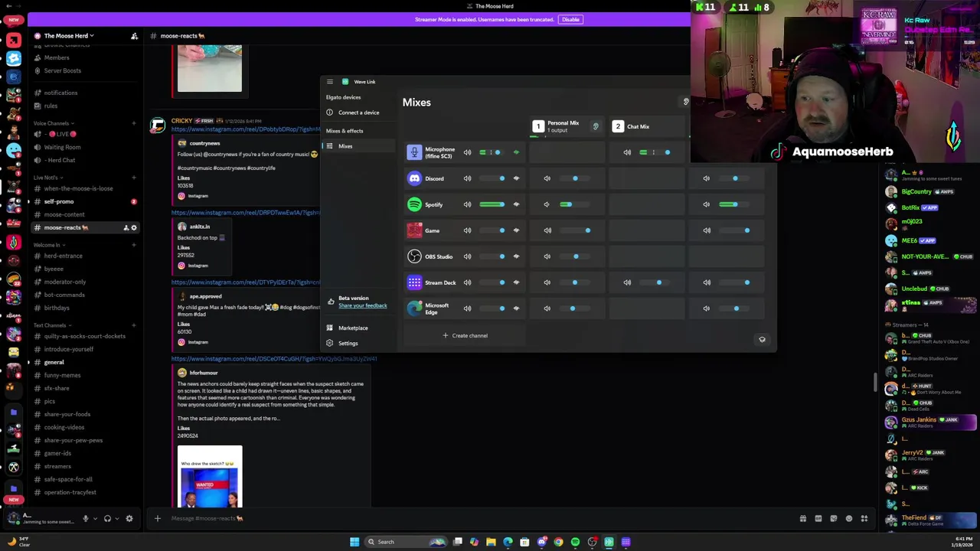Mute the Discord microphone in user panel
The height and width of the screenshot is (551, 980).
[x=86, y=518]
